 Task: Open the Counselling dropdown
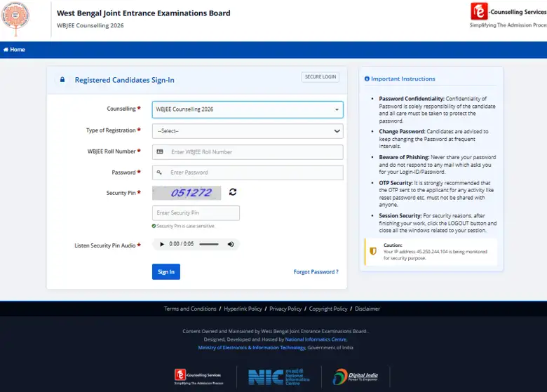pyautogui.click(x=248, y=109)
